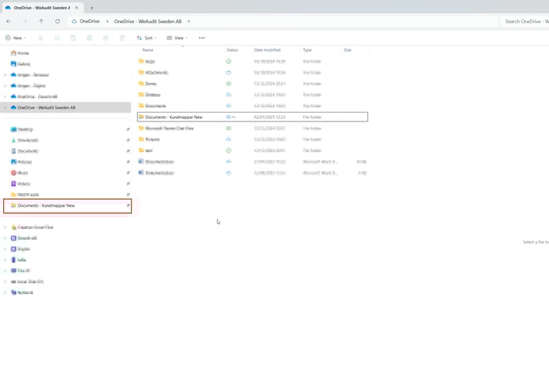Image resolution: width=549 pixels, height=392 pixels.
Task: Click sync status icon of Teams Chat Files
Action: [228, 129]
